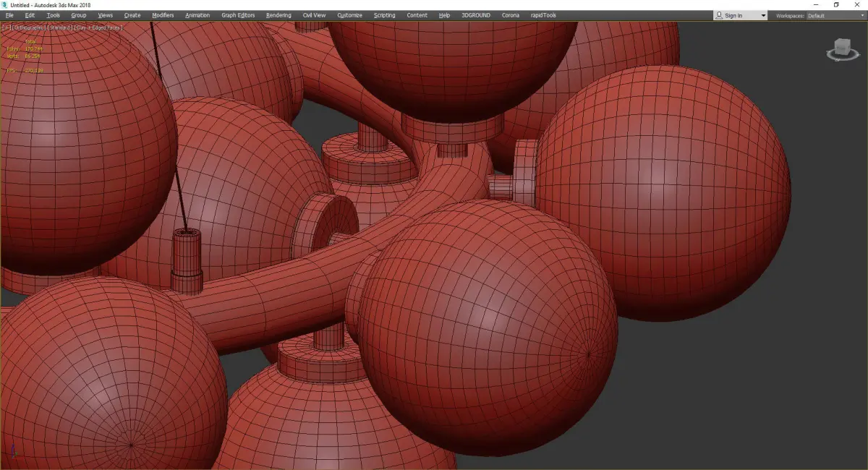Viewport: 868px width, 470px height.
Task: Open the Customize menu
Action: pyautogui.click(x=350, y=15)
